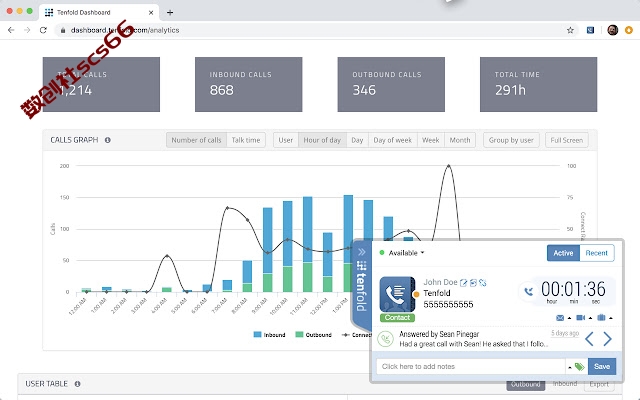Select Talk time graph mode

pos(246,140)
